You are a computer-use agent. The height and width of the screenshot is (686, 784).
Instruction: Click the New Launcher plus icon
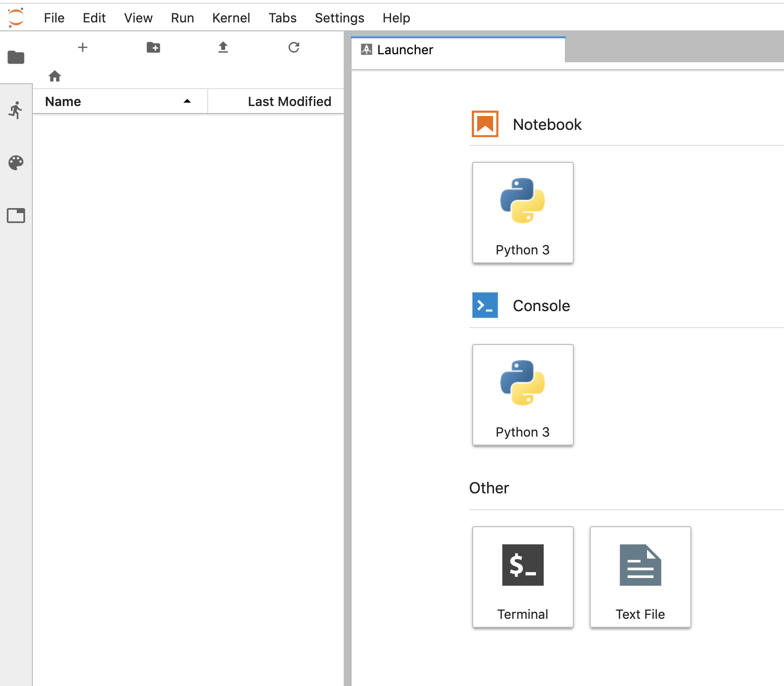[x=83, y=47]
